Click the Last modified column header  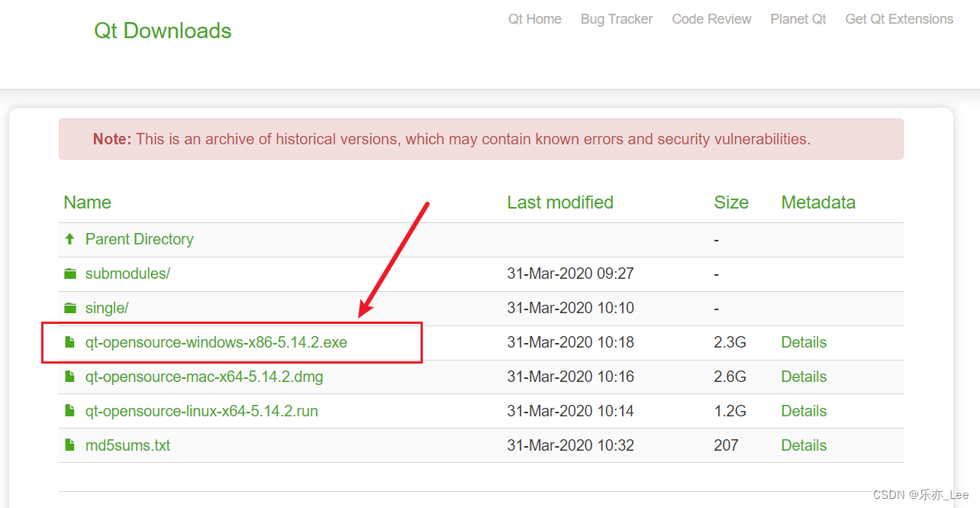(560, 202)
